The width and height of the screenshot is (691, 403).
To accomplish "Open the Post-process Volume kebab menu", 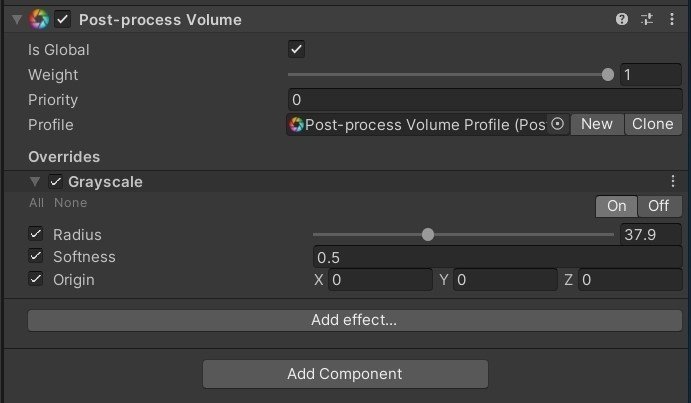I will point(673,19).
